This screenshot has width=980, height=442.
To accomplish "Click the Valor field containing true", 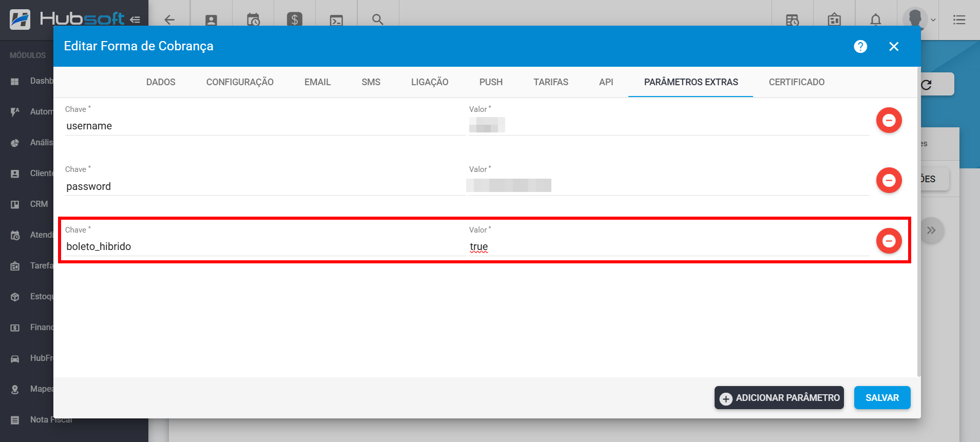I will click(669, 246).
